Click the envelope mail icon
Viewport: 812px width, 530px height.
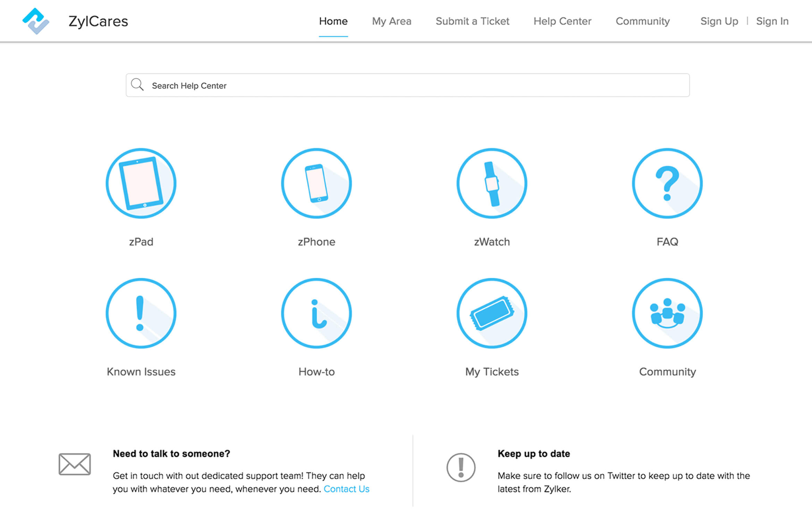coord(75,464)
